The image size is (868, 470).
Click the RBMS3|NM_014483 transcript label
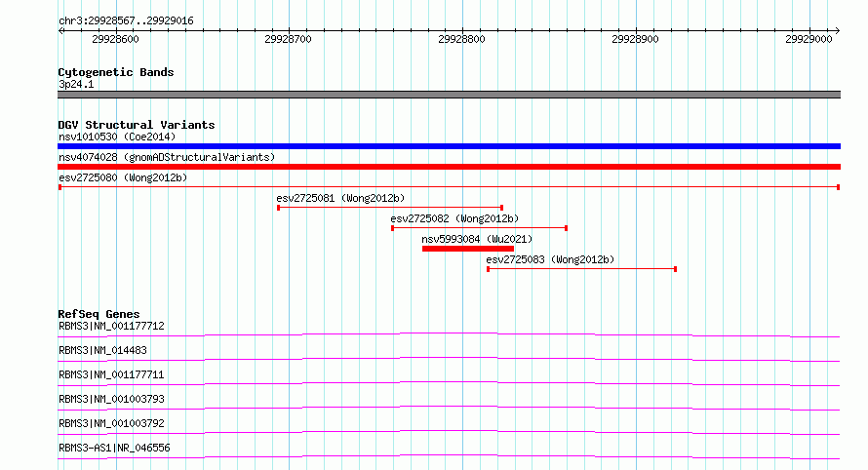[102, 350]
